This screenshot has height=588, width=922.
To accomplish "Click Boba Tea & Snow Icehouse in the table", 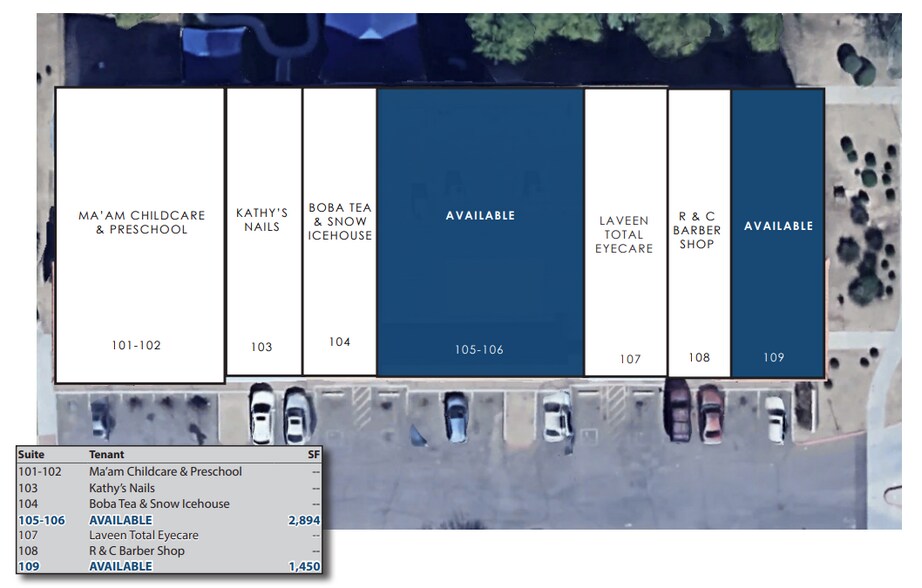I will [x=159, y=504].
